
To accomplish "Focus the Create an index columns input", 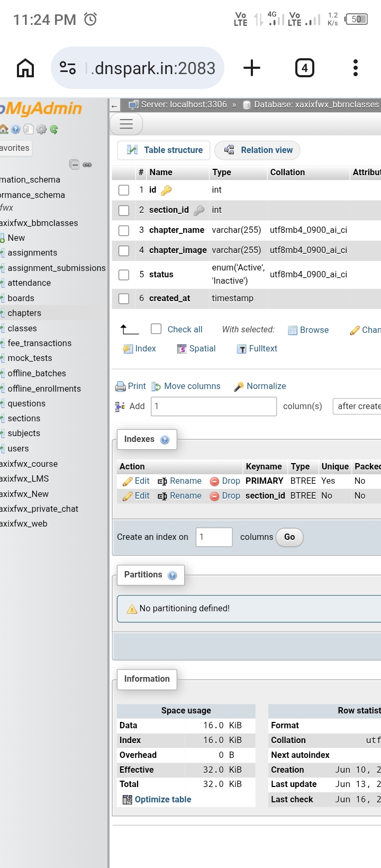I will coord(214,537).
